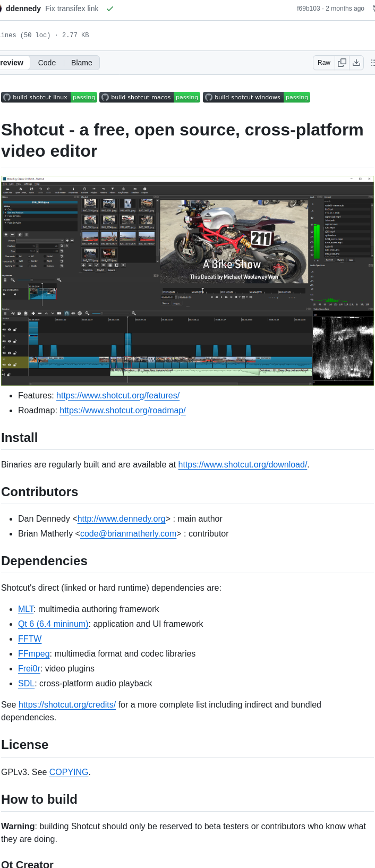375x868 pixels.
Task: Download the raw file icon
Action: (x=356, y=63)
